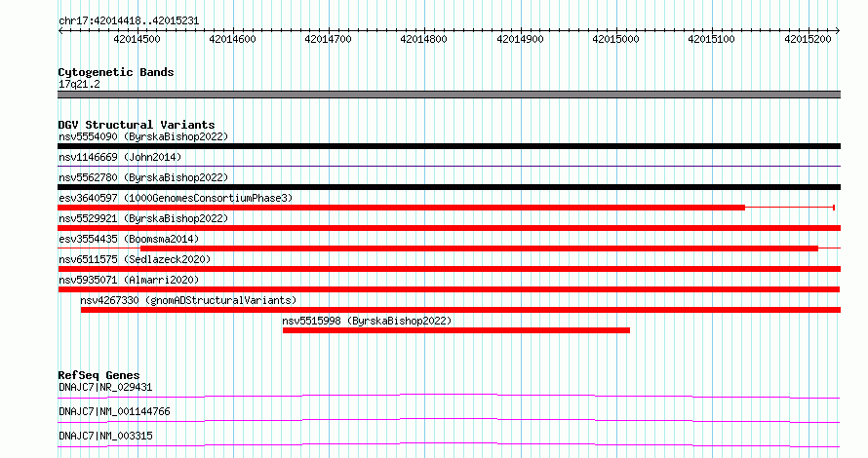Open variant label esv3640597 (1000GenomesConsortiumPhase3)
Screen dimensions: 868x458
pyautogui.click(x=176, y=198)
